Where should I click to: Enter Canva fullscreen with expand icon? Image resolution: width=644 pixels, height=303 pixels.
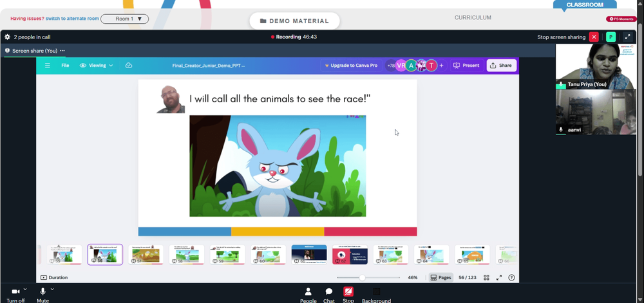[499, 277]
